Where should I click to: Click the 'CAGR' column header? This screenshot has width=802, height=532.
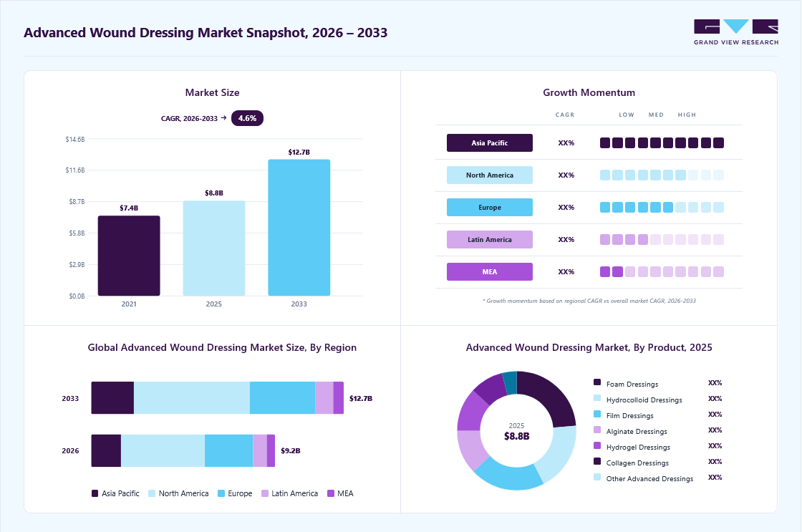[565, 115]
